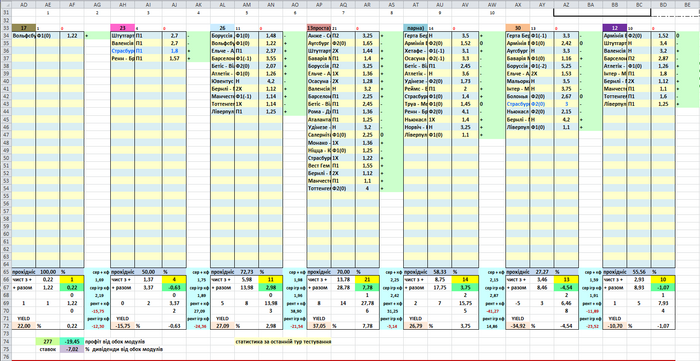Click the odds cell 2,87
The image size is (700, 361).
click(663, 58)
